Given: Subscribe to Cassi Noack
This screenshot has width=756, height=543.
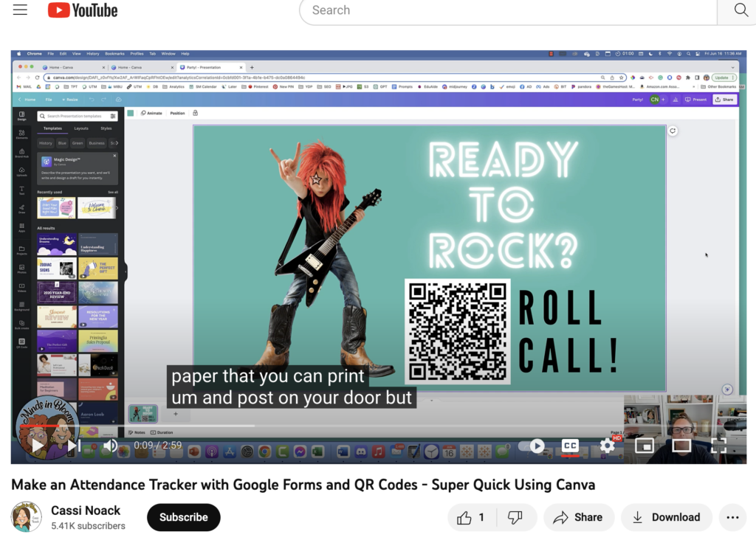Looking at the screenshot, I should pyautogui.click(x=184, y=517).
